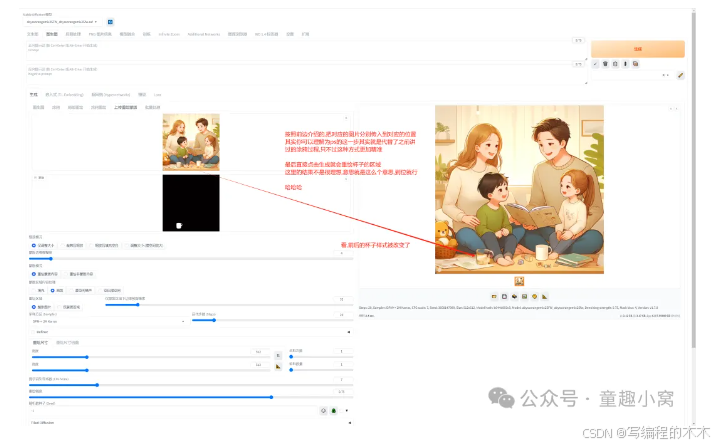Screen dimensions: 721x446
Task: Open the DPM++ 2M Karras sampler dropdown
Action: pos(108,321)
